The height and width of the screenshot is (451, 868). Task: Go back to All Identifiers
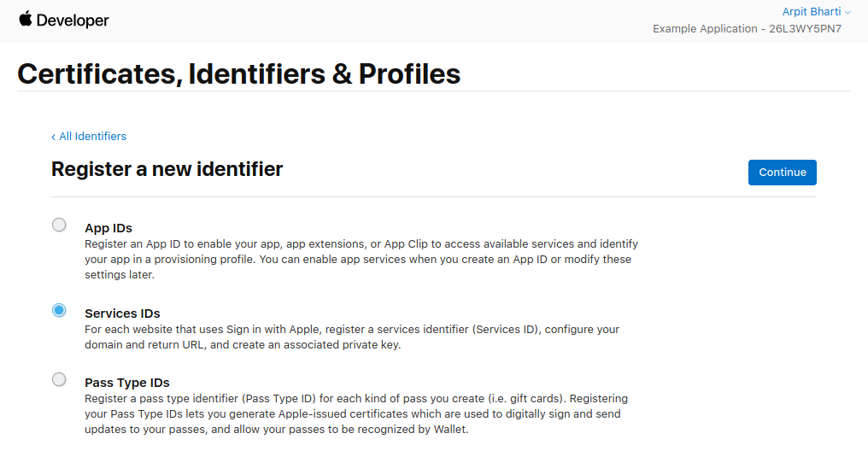pyautogui.click(x=92, y=136)
